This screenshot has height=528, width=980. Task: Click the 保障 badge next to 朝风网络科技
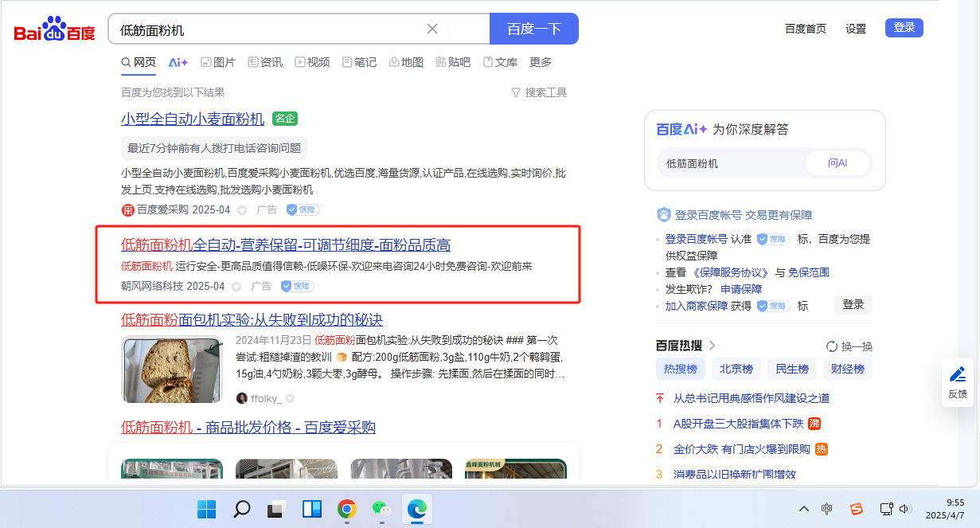pos(298,286)
